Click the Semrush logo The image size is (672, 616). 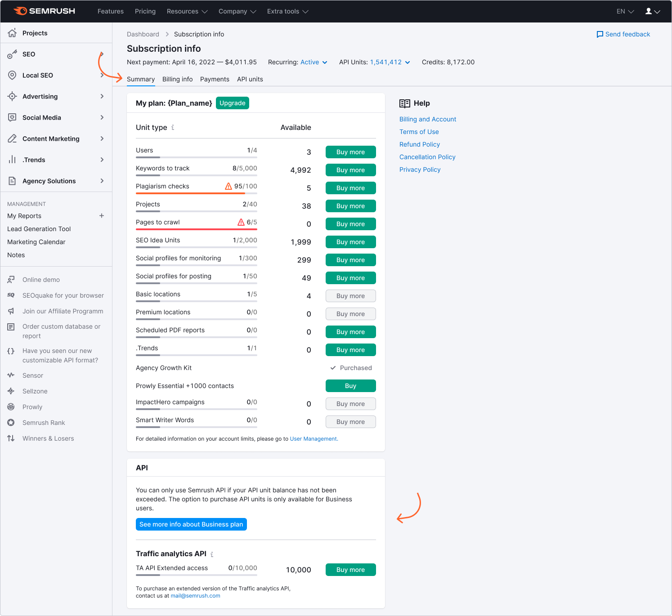45,11
